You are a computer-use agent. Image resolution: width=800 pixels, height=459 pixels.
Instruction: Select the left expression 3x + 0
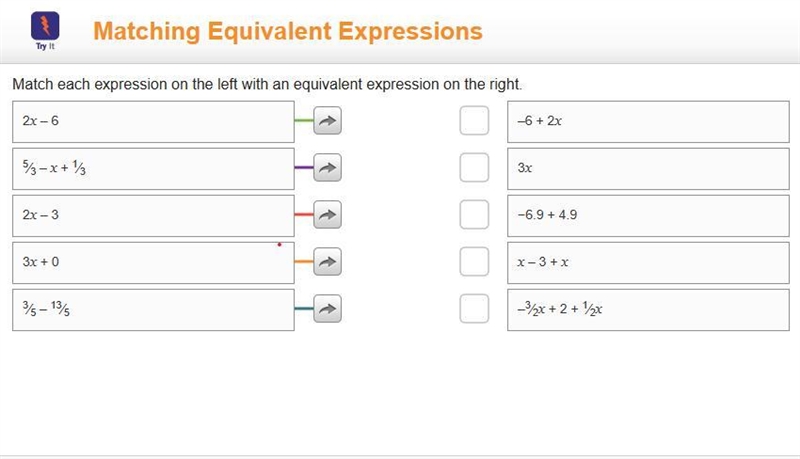click(153, 263)
